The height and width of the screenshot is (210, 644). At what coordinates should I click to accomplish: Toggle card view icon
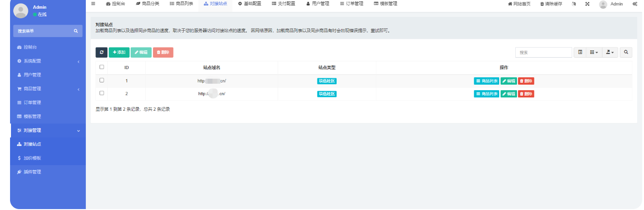click(580, 52)
